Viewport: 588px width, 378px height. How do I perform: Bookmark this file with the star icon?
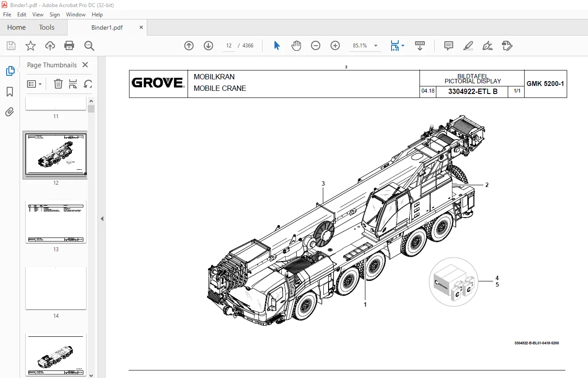[x=31, y=46]
